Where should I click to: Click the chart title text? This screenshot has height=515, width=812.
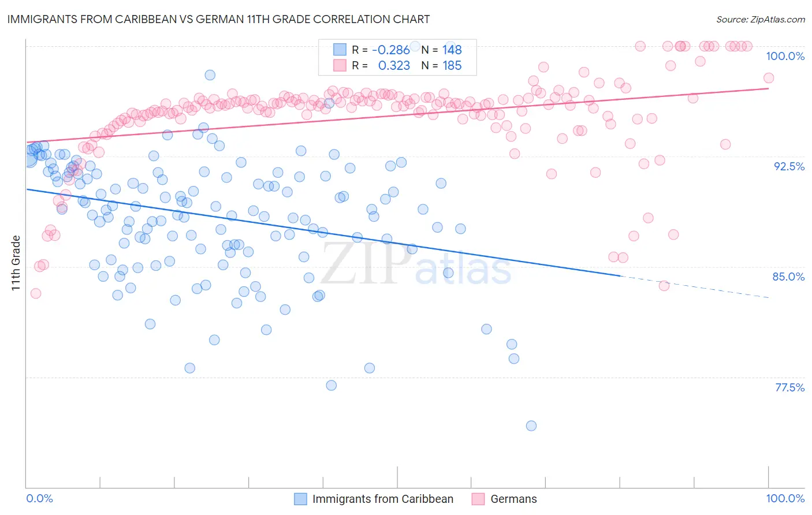[x=218, y=19]
